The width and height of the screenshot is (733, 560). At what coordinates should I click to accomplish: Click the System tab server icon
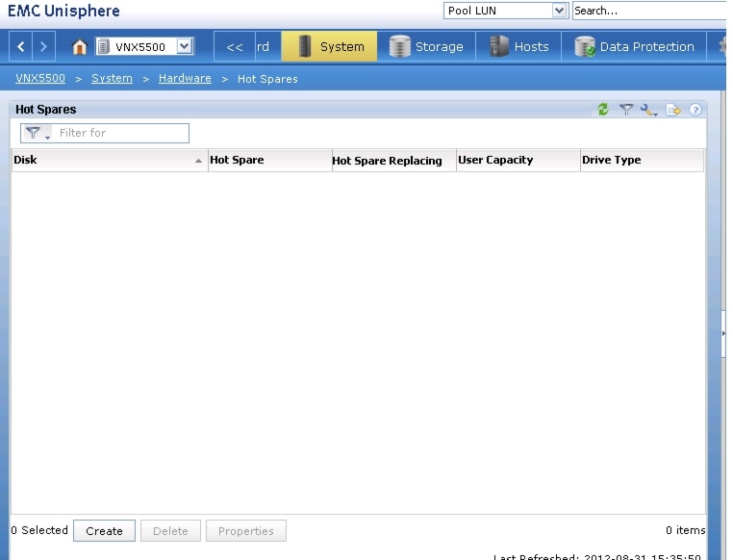(x=304, y=46)
